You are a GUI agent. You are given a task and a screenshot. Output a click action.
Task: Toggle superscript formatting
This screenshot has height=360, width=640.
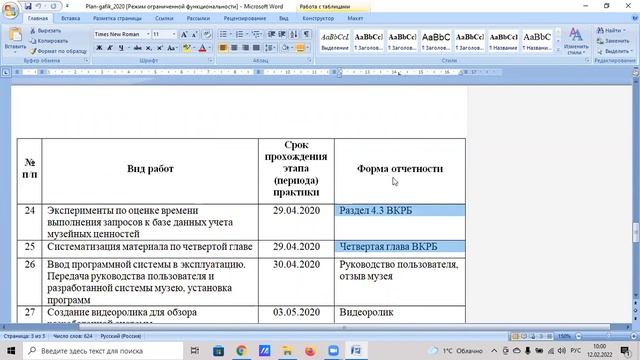(160, 48)
